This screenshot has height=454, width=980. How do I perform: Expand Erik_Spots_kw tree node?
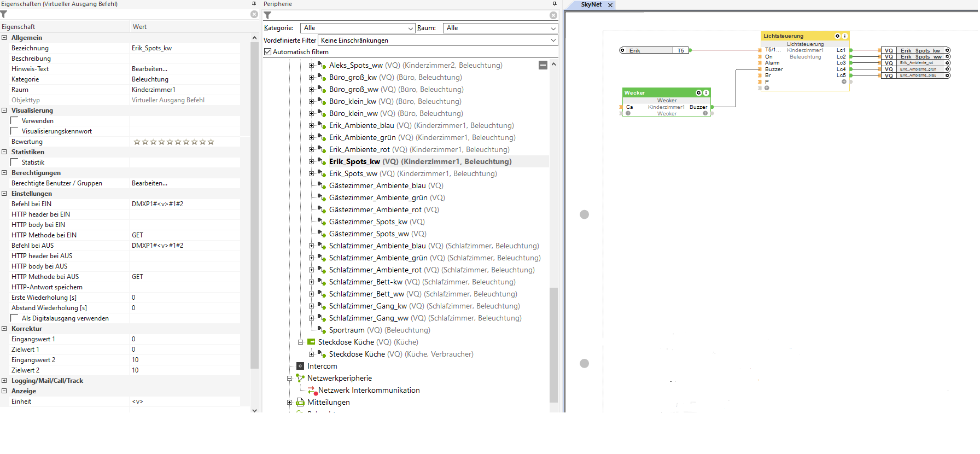(x=311, y=161)
